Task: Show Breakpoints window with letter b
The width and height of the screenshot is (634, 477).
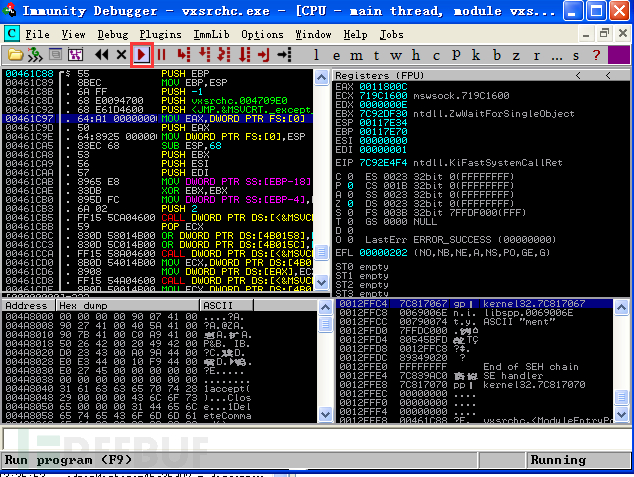Action: pyautogui.click(x=497, y=55)
